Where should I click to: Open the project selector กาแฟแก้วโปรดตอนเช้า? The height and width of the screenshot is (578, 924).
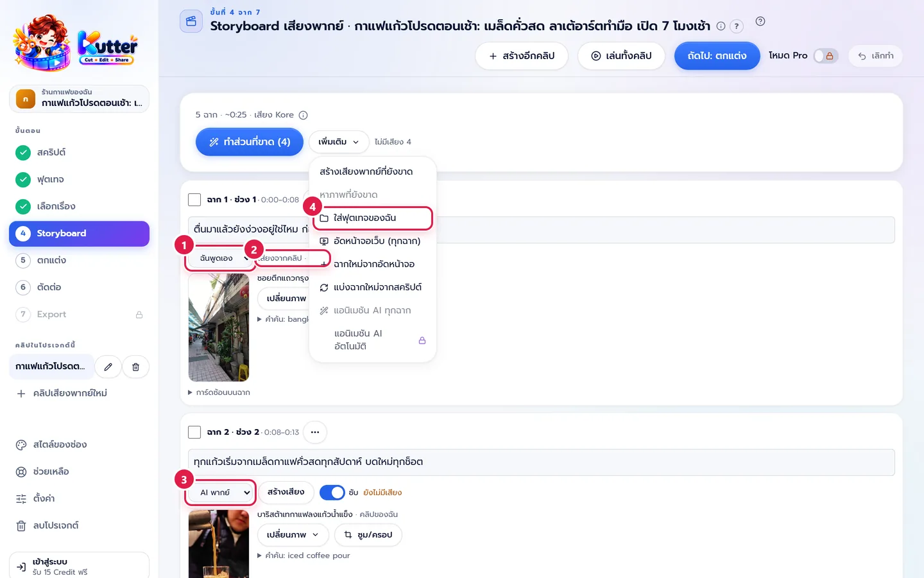coord(79,99)
